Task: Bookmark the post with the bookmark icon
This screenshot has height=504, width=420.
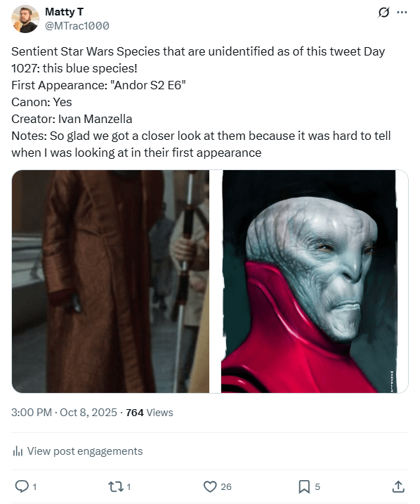Action: [x=304, y=486]
